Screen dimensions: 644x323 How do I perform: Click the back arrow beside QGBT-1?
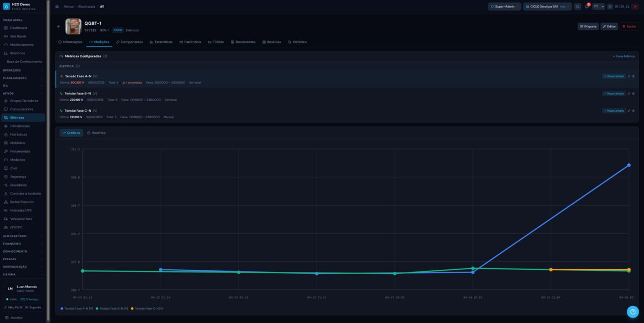[x=59, y=26]
